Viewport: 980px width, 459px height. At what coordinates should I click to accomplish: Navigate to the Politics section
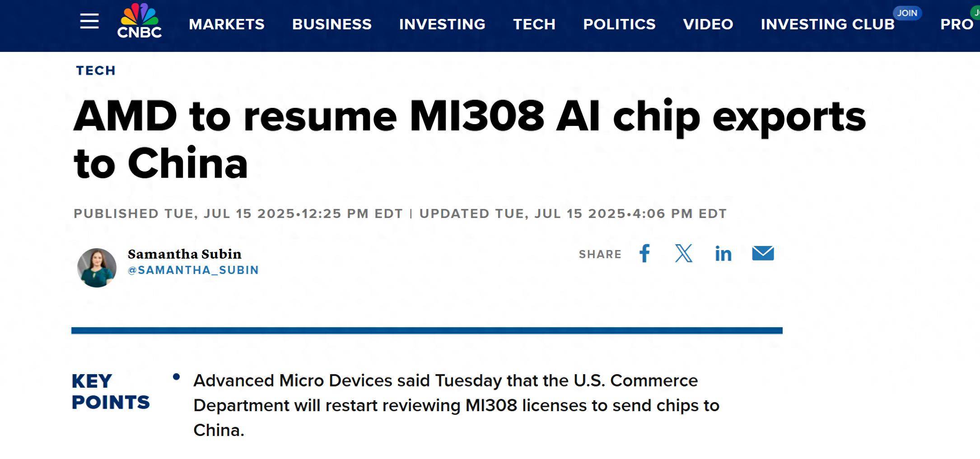pos(619,24)
